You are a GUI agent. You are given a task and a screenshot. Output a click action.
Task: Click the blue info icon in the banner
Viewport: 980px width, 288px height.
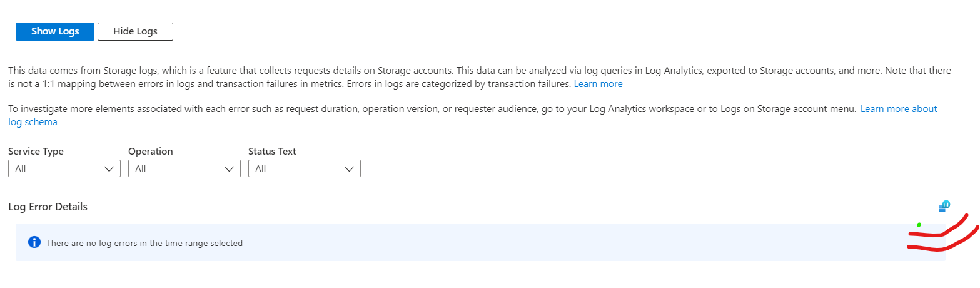[34, 242]
